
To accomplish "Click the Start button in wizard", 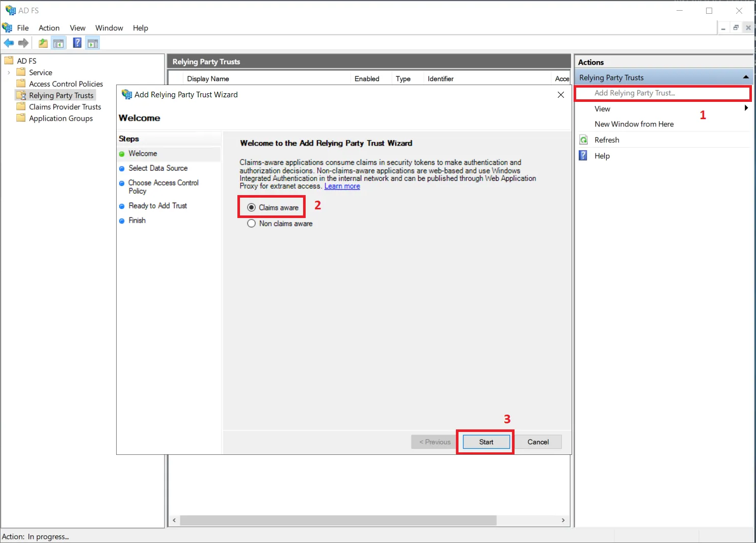I will coord(486,442).
